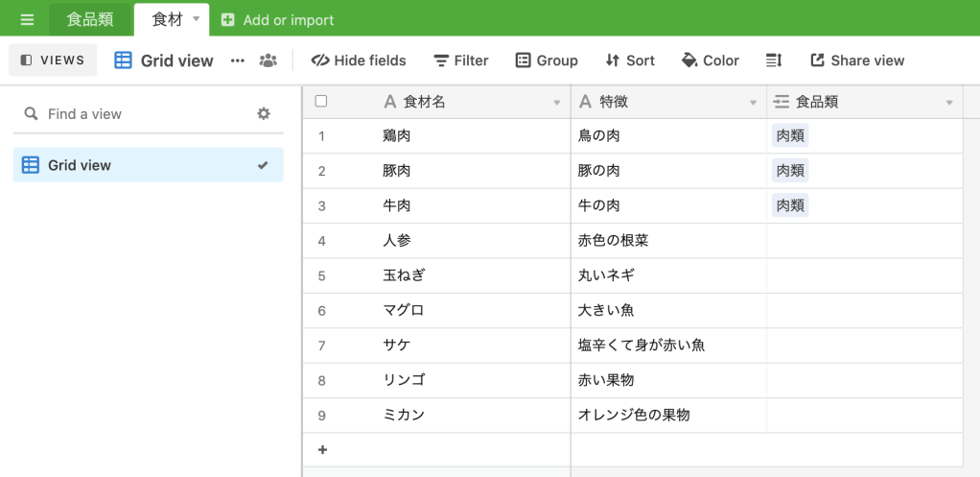Open the hamburger menu in top bar
Image resolution: width=980 pixels, height=477 pixels.
point(27,19)
